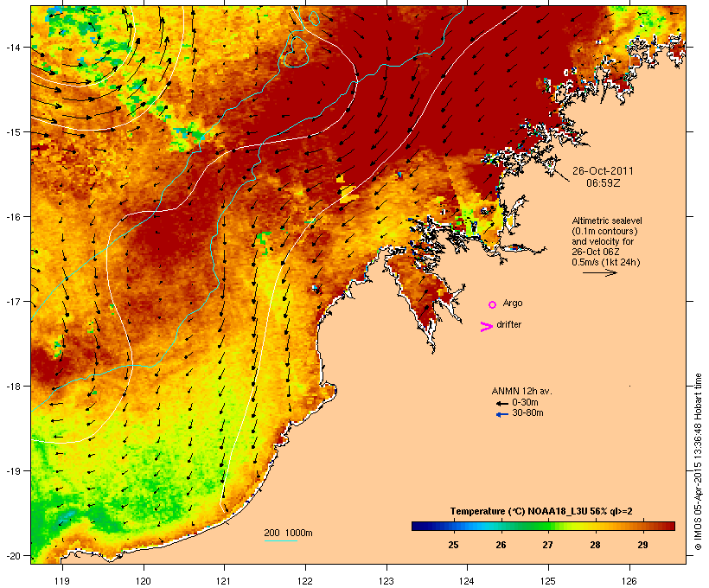
Task: Click the '200 1000m' isobath label
Action: (x=288, y=534)
